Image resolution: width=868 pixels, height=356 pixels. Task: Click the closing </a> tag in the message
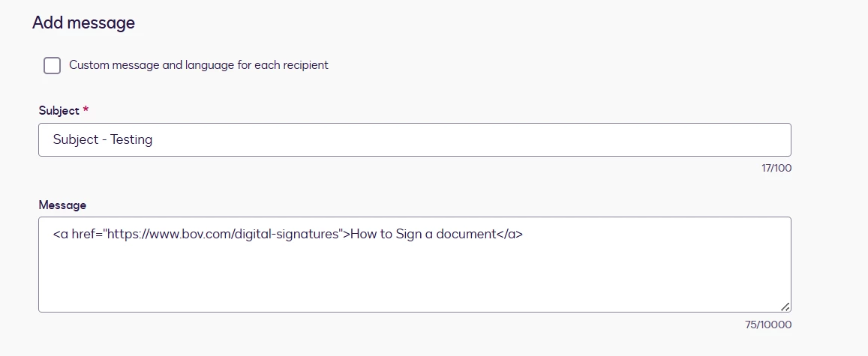(509, 234)
